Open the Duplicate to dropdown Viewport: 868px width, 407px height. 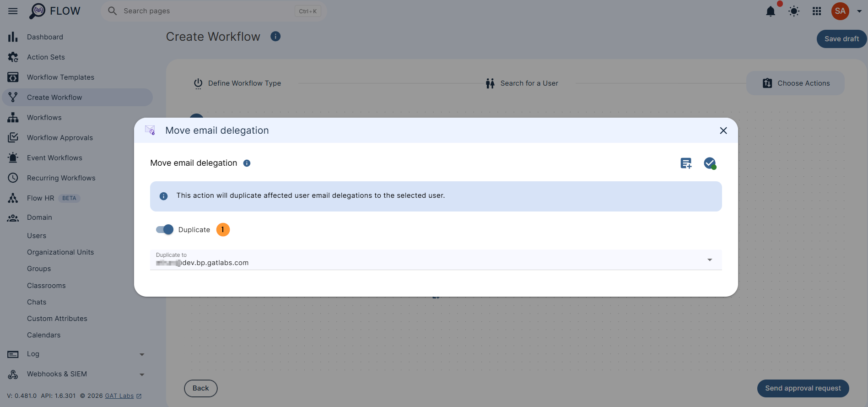click(x=436, y=260)
